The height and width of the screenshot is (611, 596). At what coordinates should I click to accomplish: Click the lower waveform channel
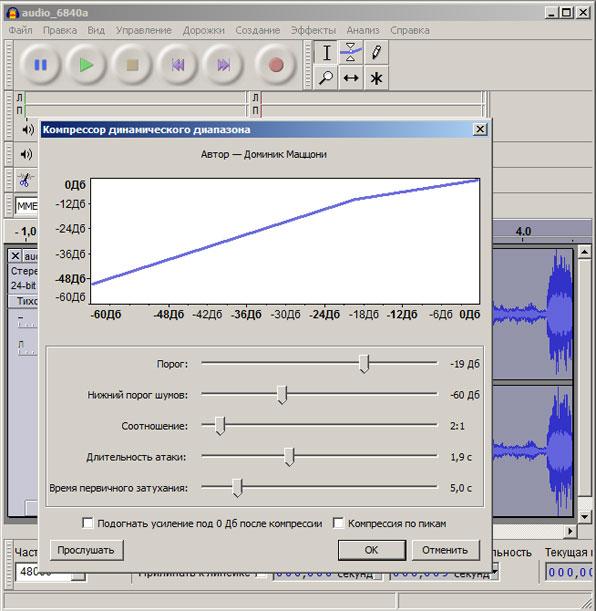click(533, 451)
